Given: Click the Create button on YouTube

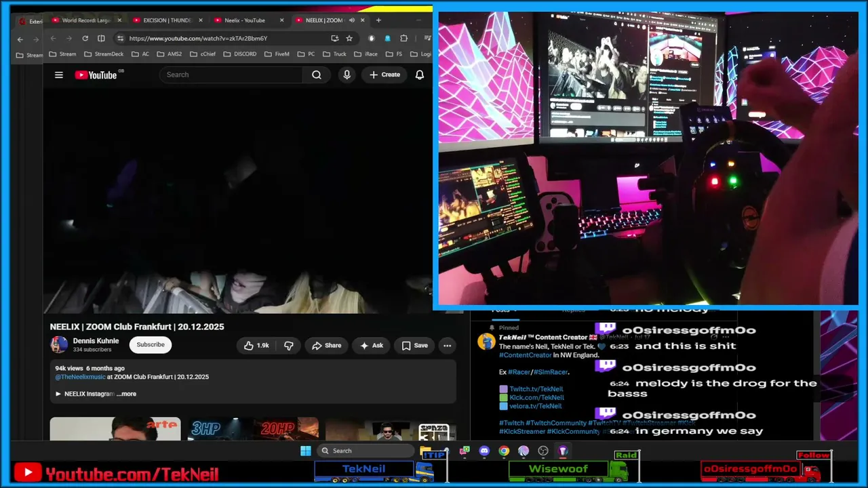Looking at the screenshot, I should coord(385,75).
